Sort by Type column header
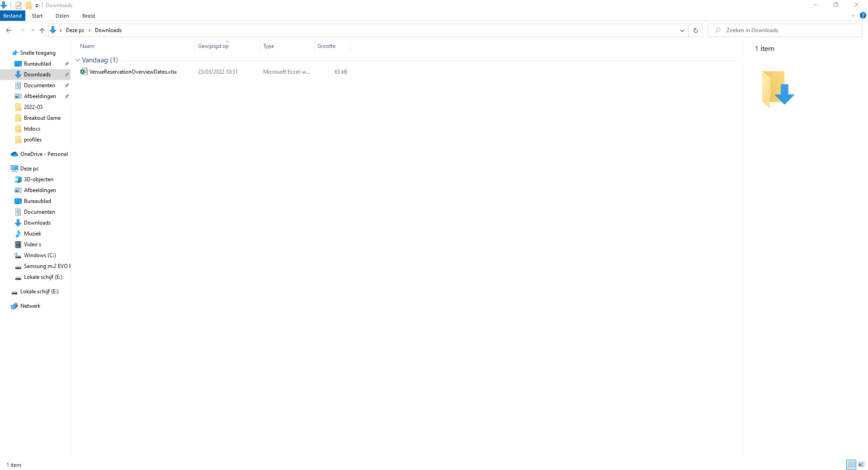The height and width of the screenshot is (470, 868). (x=287, y=46)
